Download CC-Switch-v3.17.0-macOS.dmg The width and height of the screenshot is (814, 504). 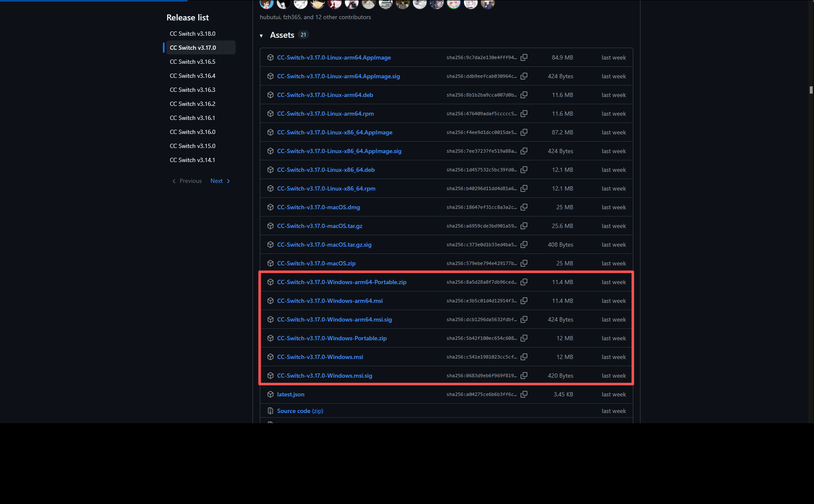319,207
